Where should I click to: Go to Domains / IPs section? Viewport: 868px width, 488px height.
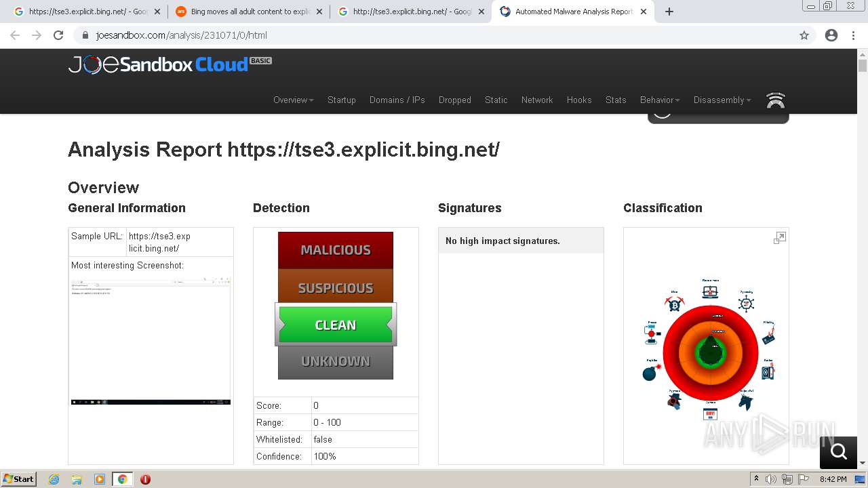pyautogui.click(x=397, y=100)
